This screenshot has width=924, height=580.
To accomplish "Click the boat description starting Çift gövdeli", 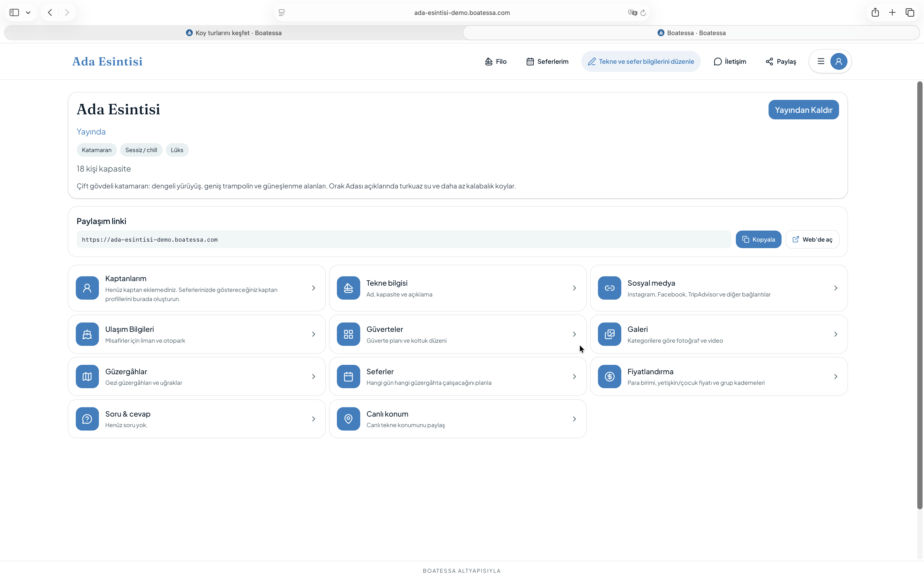I will coord(296,186).
